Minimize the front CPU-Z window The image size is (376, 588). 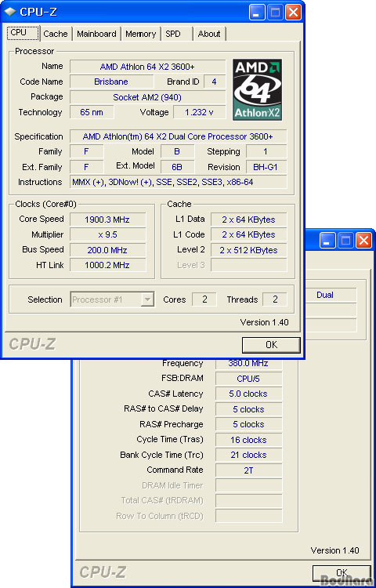coord(257,13)
